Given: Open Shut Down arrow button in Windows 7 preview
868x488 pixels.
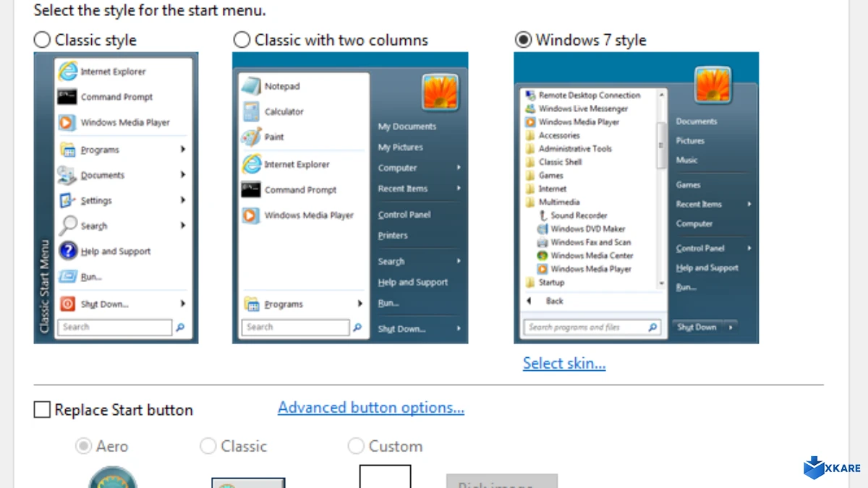Looking at the screenshot, I should point(731,328).
